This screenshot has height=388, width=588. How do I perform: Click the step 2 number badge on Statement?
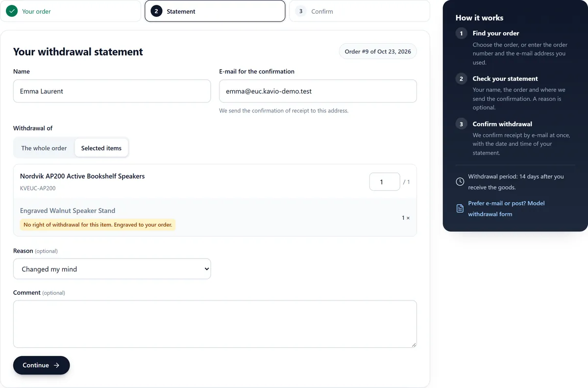[156, 11]
